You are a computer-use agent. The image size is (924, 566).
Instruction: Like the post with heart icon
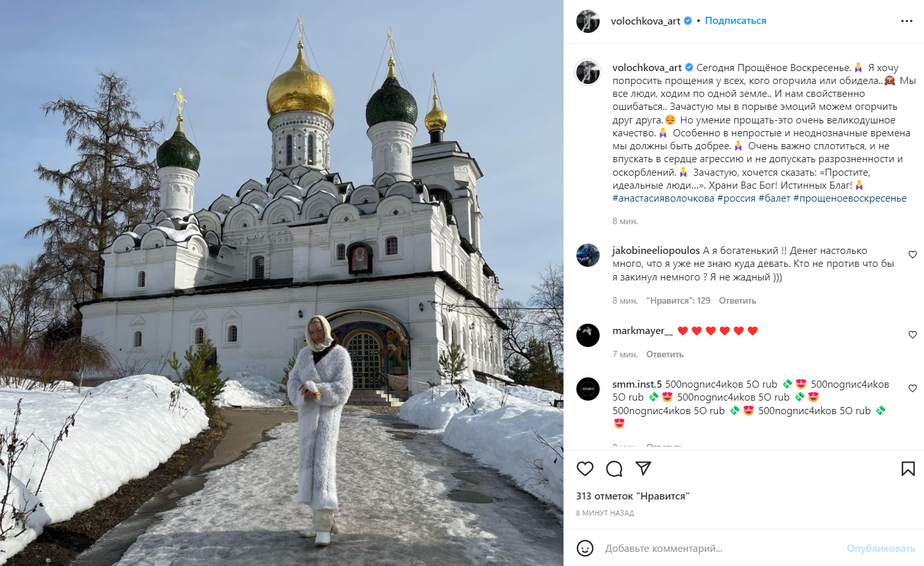(x=585, y=468)
